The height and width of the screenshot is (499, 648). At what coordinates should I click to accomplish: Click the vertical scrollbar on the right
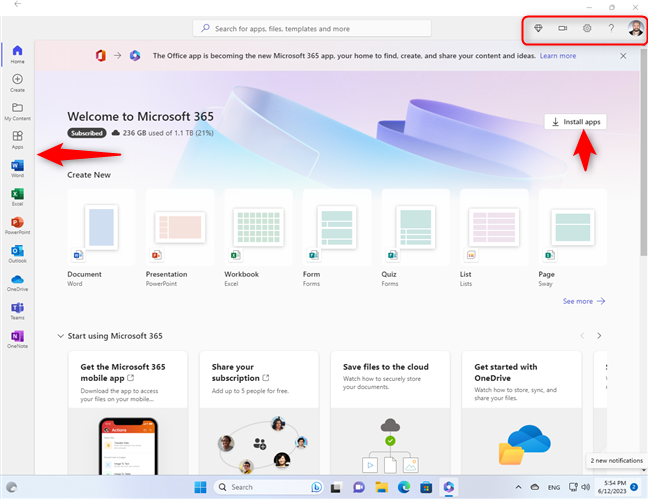pyautogui.click(x=644, y=153)
